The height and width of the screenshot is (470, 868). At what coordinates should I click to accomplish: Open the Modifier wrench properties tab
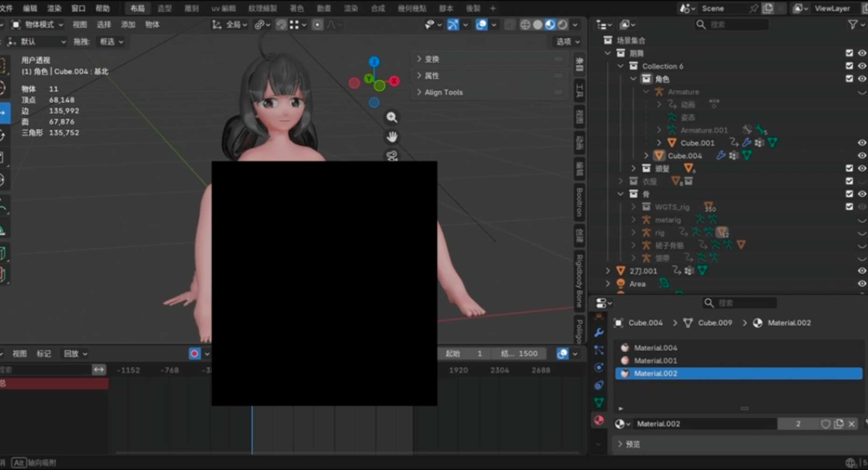(599, 332)
